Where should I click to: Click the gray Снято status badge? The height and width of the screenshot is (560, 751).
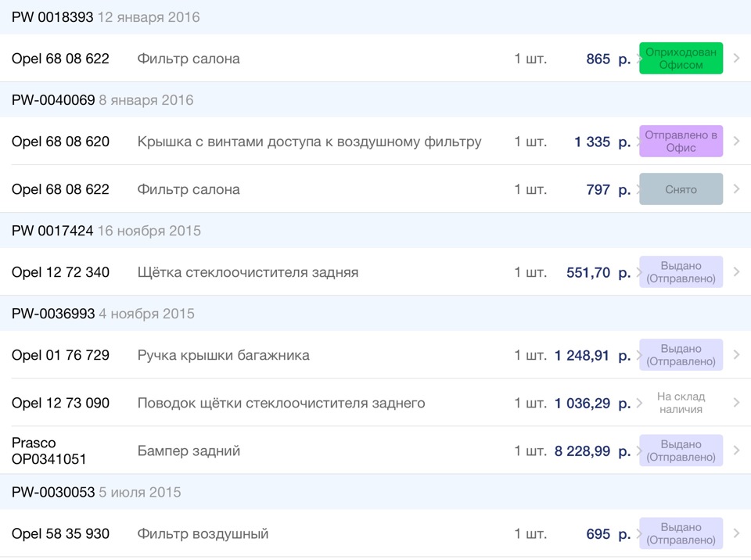[x=681, y=189]
